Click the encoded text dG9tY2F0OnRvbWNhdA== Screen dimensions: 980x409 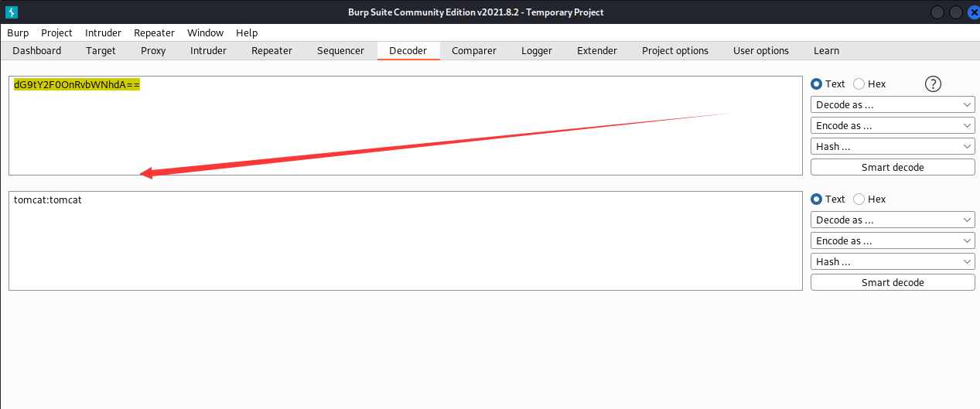tap(77, 84)
